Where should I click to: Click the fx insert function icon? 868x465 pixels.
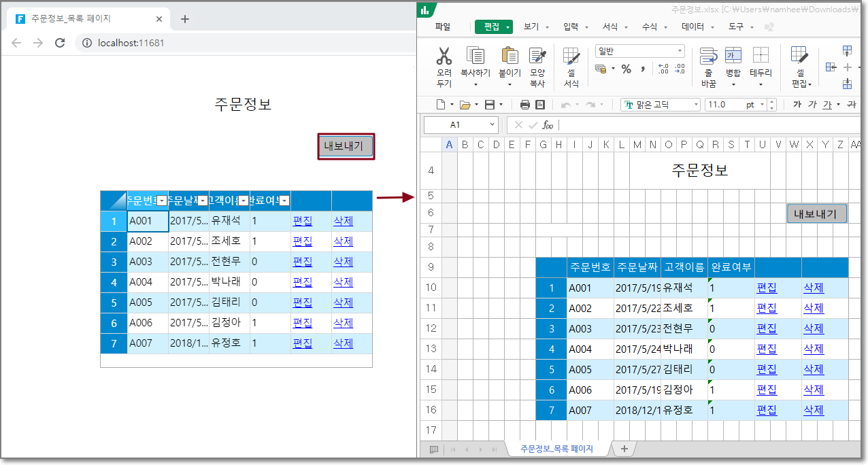(x=548, y=125)
